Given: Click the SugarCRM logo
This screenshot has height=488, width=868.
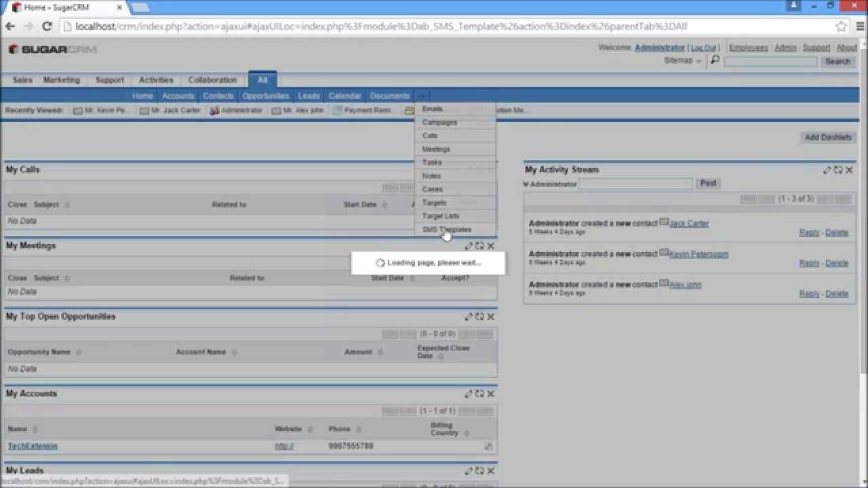Looking at the screenshot, I should (52, 49).
